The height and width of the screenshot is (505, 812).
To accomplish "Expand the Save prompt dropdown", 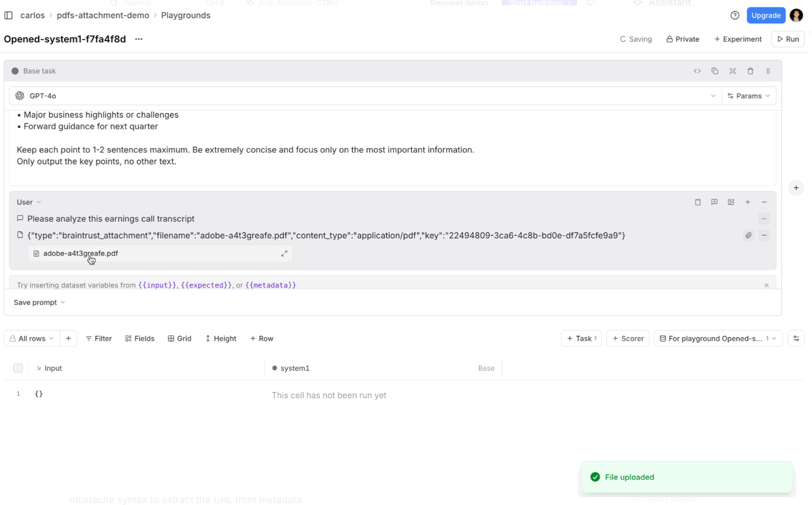I will pyautogui.click(x=39, y=303).
